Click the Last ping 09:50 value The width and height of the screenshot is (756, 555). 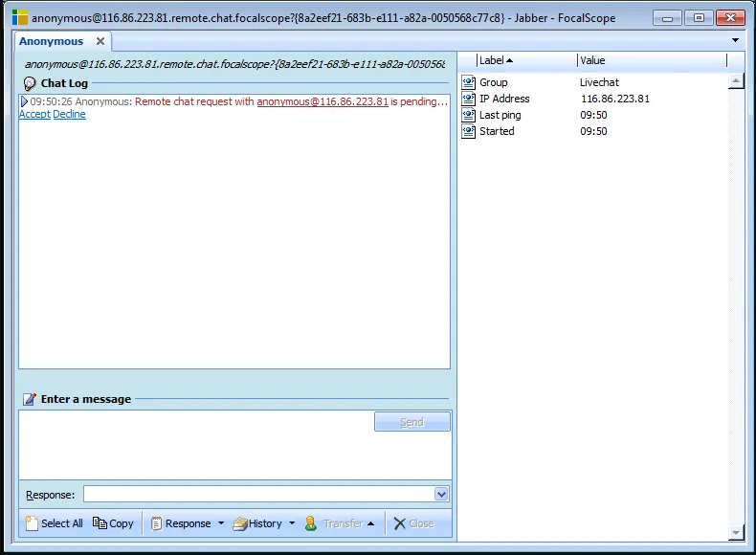pos(593,115)
